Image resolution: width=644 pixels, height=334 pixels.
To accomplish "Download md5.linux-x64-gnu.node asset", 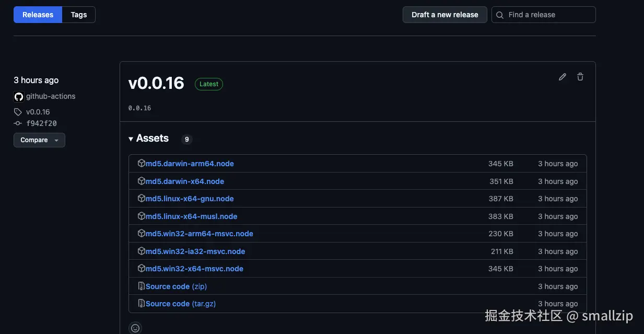I will [x=190, y=199].
